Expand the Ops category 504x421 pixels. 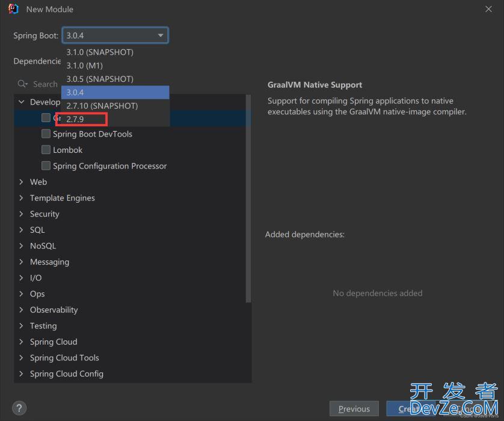tap(22, 293)
